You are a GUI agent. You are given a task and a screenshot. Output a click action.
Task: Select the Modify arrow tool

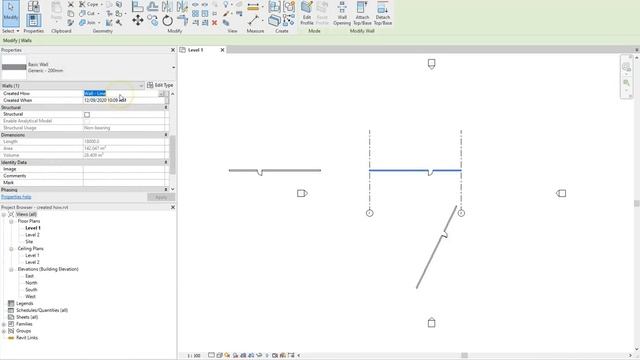pyautogui.click(x=10, y=12)
